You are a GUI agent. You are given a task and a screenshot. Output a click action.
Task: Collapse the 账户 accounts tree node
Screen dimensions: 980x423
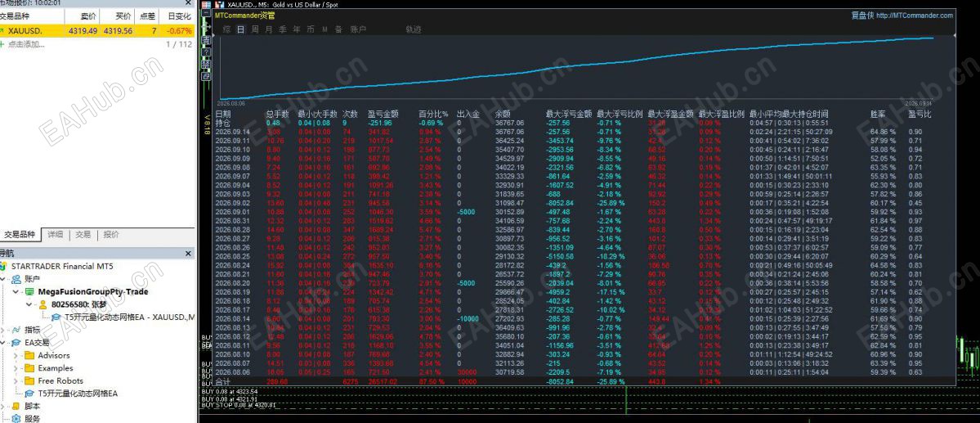click(x=3, y=279)
